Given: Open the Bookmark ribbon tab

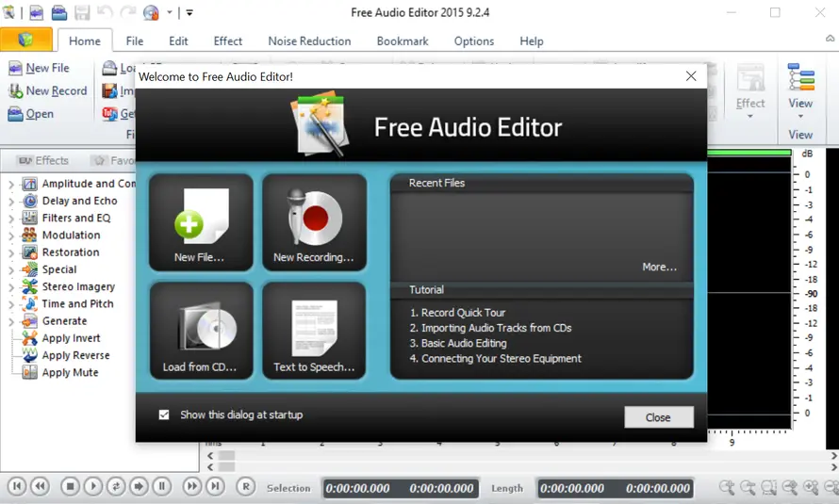Looking at the screenshot, I should [403, 41].
